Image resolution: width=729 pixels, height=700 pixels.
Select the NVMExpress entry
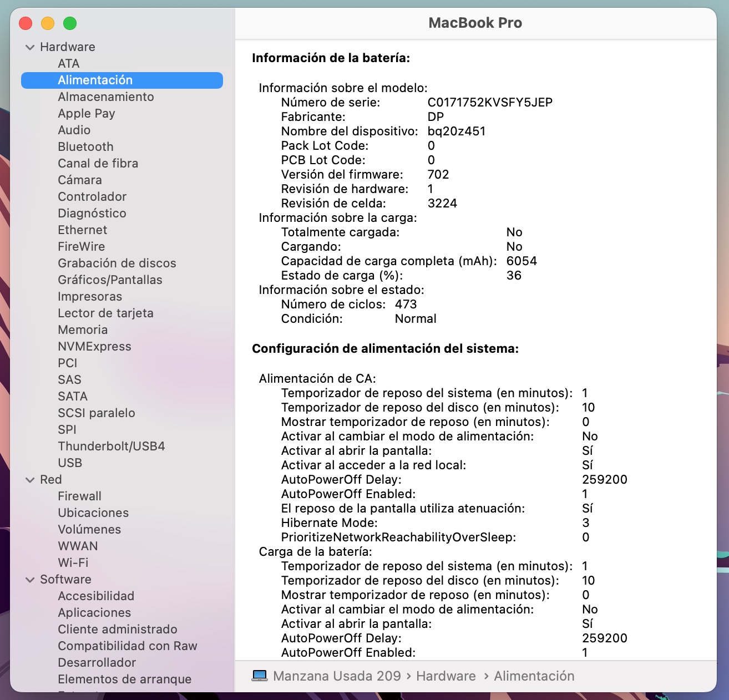pyautogui.click(x=94, y=346)
